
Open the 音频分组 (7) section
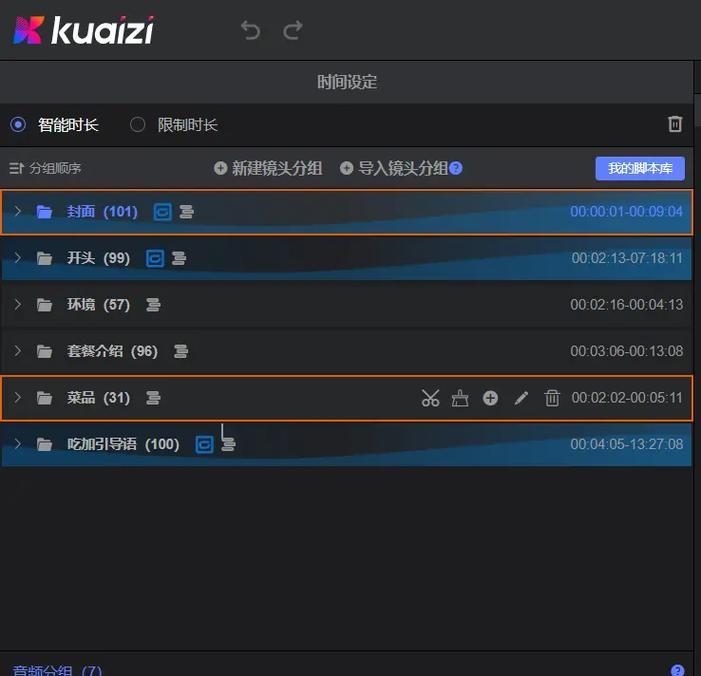tap(57, 670)
